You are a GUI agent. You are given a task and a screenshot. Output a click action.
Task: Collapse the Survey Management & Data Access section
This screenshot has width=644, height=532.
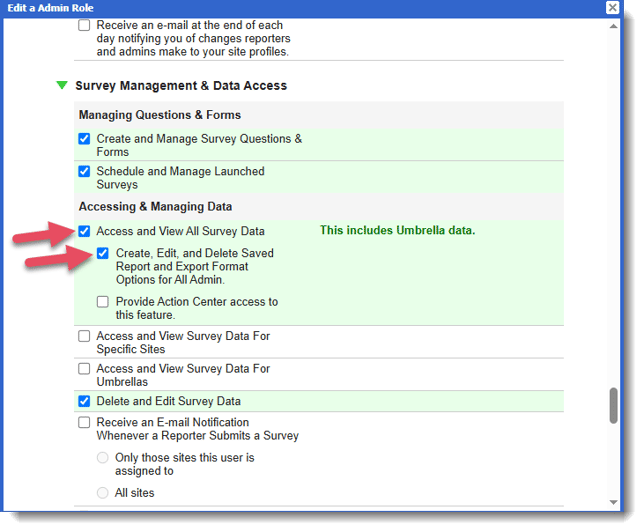62,86
